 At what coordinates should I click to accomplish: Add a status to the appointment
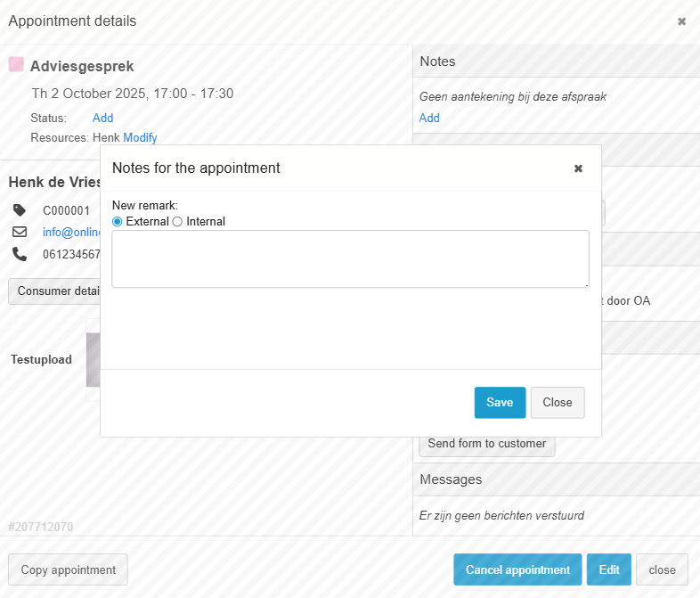click(x=102, y=118)
